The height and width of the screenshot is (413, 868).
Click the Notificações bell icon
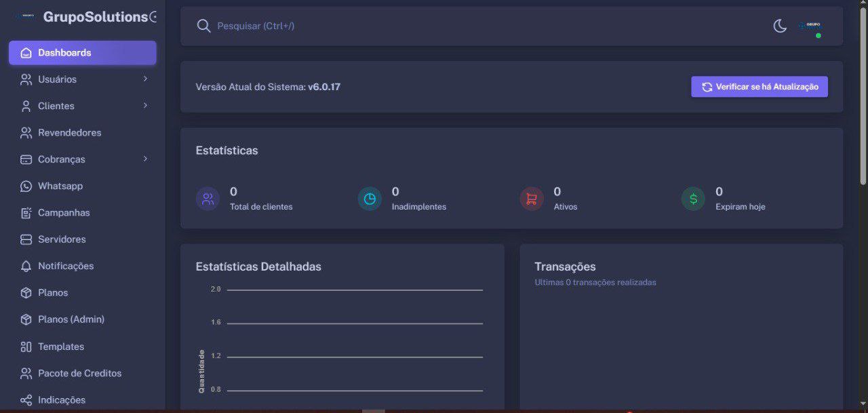point(26,266)
